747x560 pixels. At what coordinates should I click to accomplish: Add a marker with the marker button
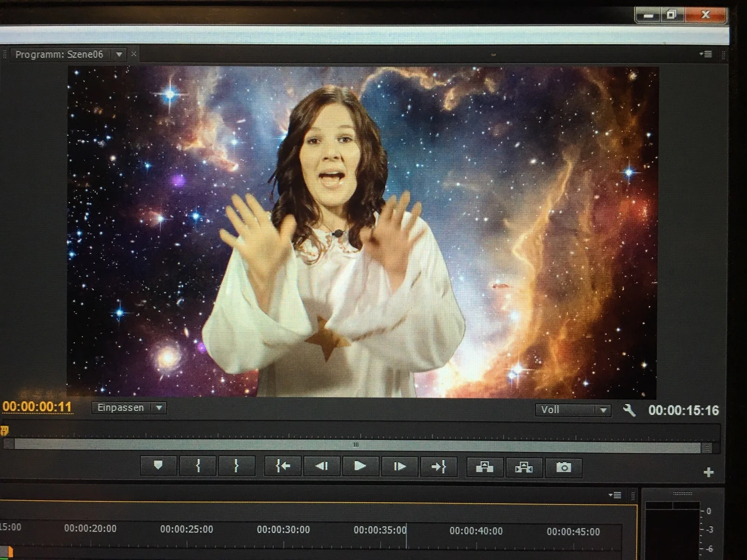[158, 465]
